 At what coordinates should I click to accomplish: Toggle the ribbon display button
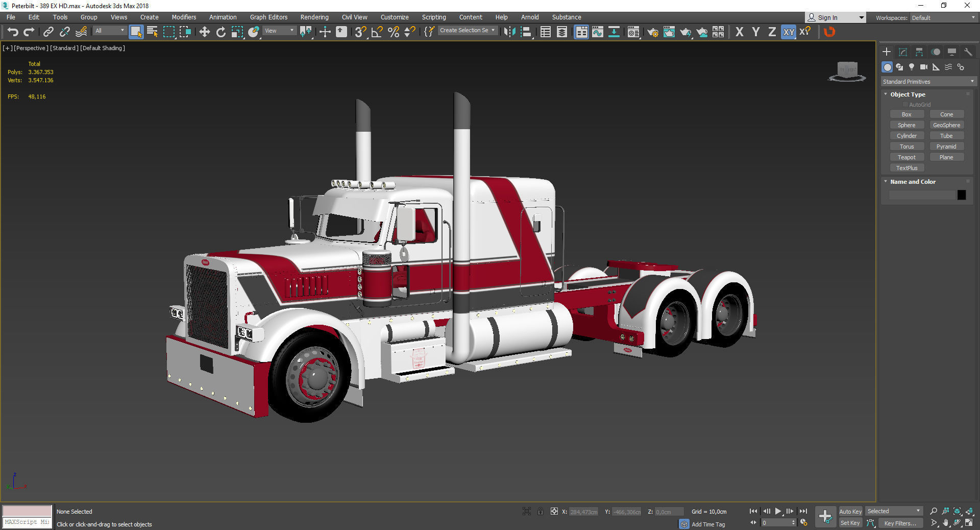(581, 32)
